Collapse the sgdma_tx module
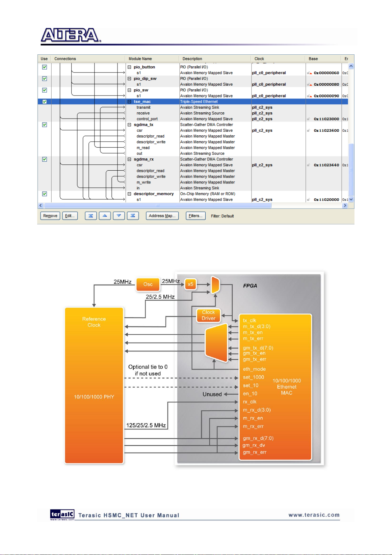 click(129, 125)
